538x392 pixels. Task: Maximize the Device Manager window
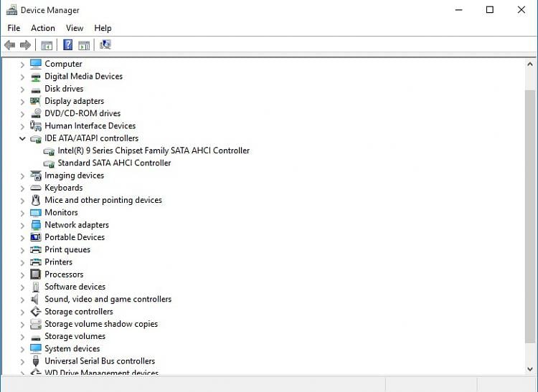(x=490, y=10)
